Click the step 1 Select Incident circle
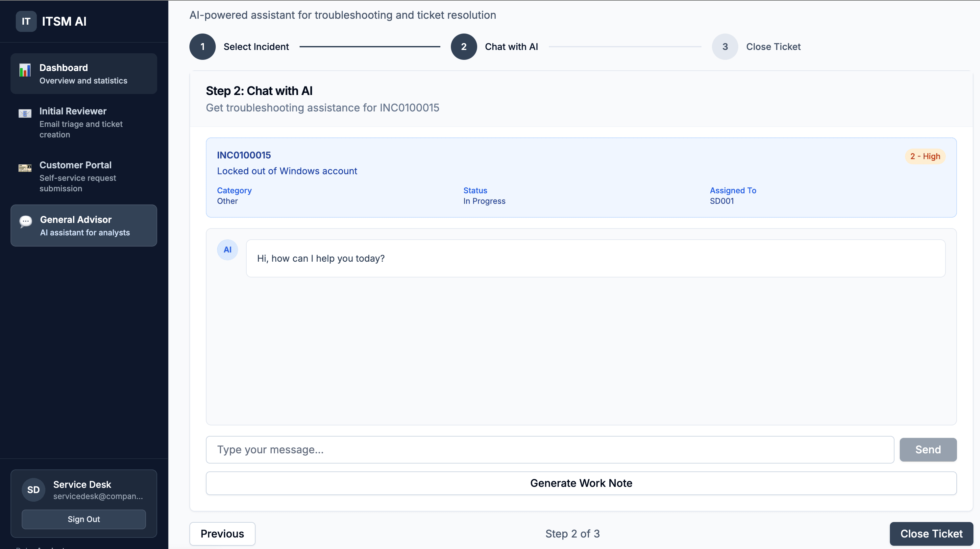Screen dimensions: 980x549 202,46
